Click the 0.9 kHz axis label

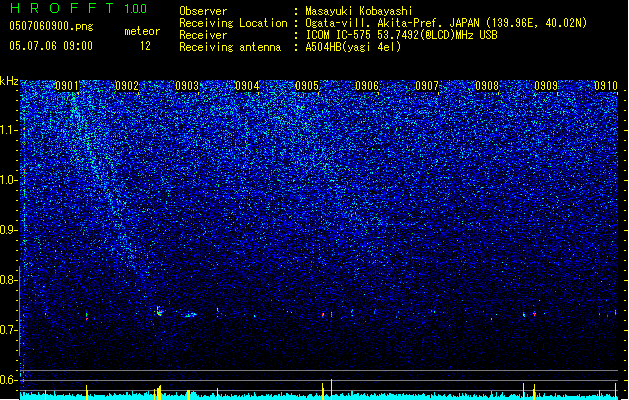point(9,230)
